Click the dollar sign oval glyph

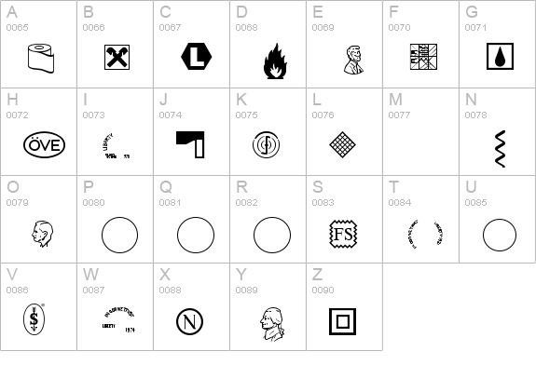[34, 319]
